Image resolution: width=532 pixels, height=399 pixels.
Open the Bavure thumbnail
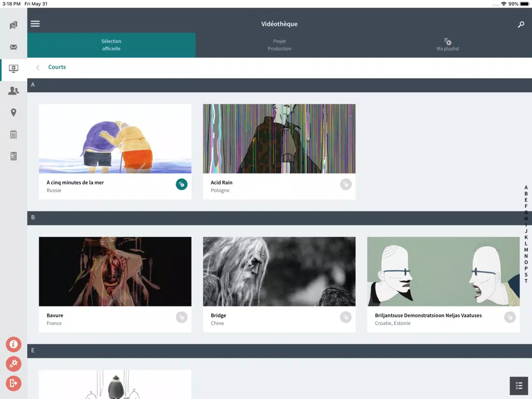click(115, 272)
